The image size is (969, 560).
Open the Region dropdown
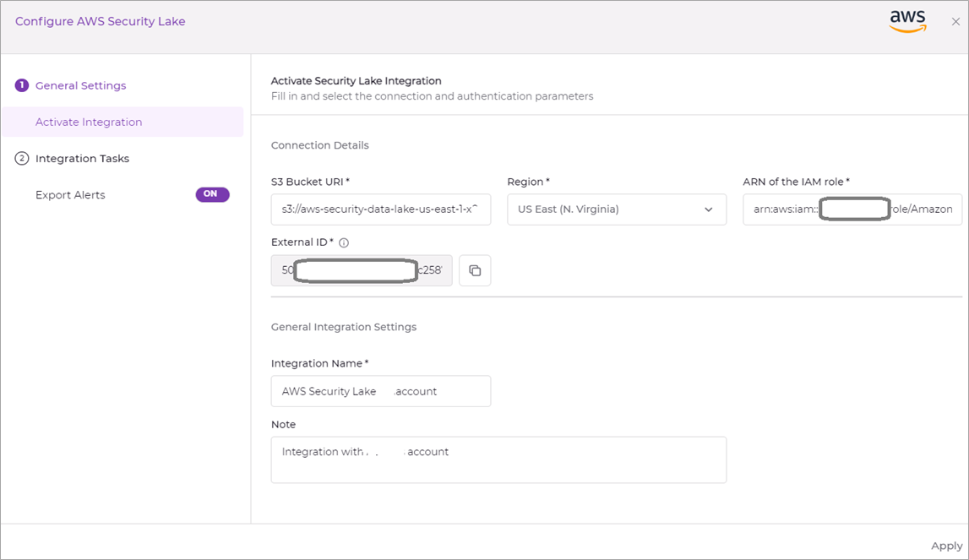(x=617, y=209)
